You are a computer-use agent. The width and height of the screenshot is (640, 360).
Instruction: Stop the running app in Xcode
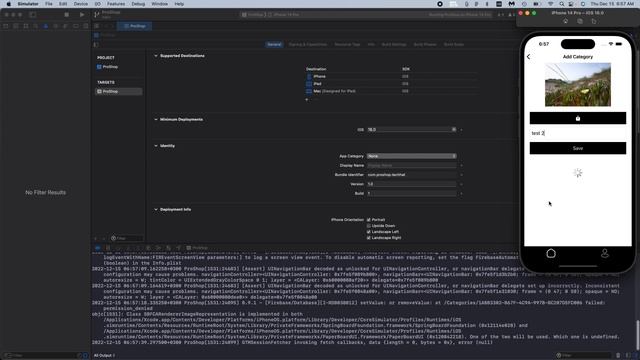pyautogui.click(x=67, y=14)
